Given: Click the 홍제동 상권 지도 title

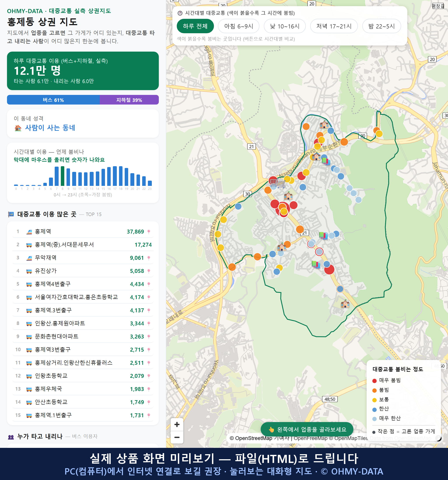Looking at the screenshot, I should (x=42, y=22).
